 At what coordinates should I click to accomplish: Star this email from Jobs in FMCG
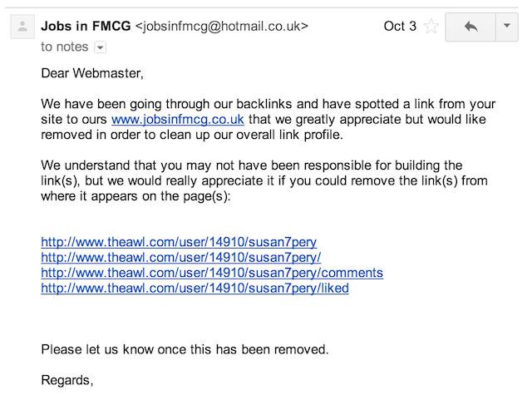tap(431, 27)
